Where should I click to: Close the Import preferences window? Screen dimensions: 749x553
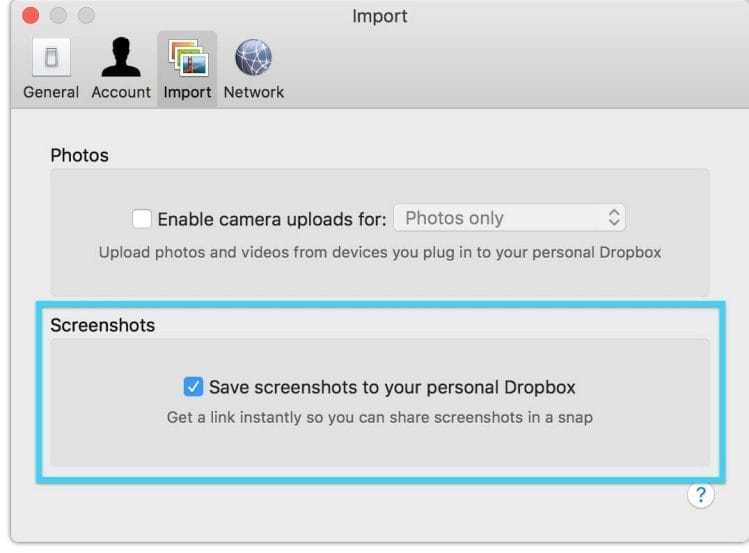(x=31, y=15)
